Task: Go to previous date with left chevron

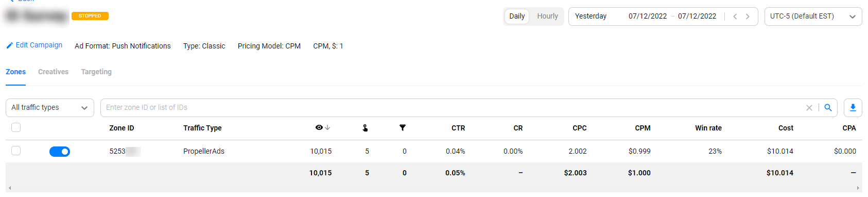Action: point(735,17)
